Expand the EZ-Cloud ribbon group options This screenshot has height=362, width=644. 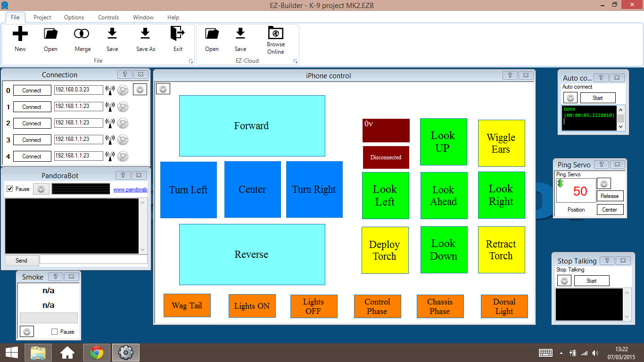[x=296, y=61]
